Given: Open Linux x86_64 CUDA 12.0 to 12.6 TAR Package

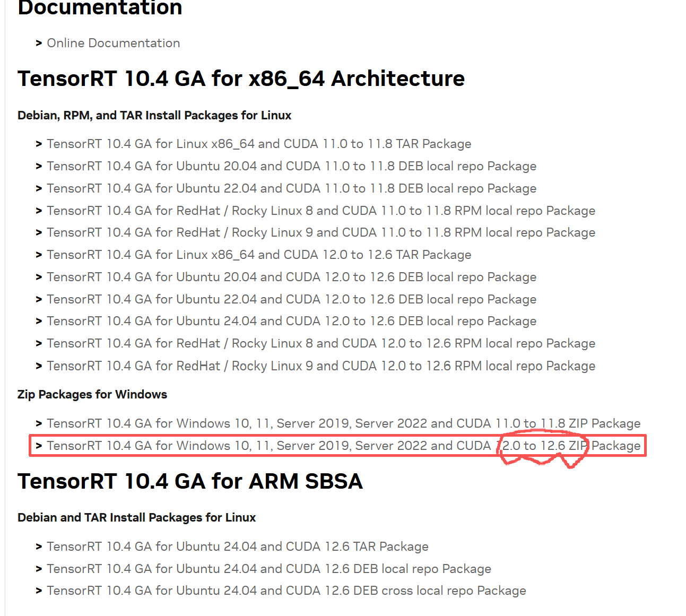Looking at the screenshot, I should [259, 255].
